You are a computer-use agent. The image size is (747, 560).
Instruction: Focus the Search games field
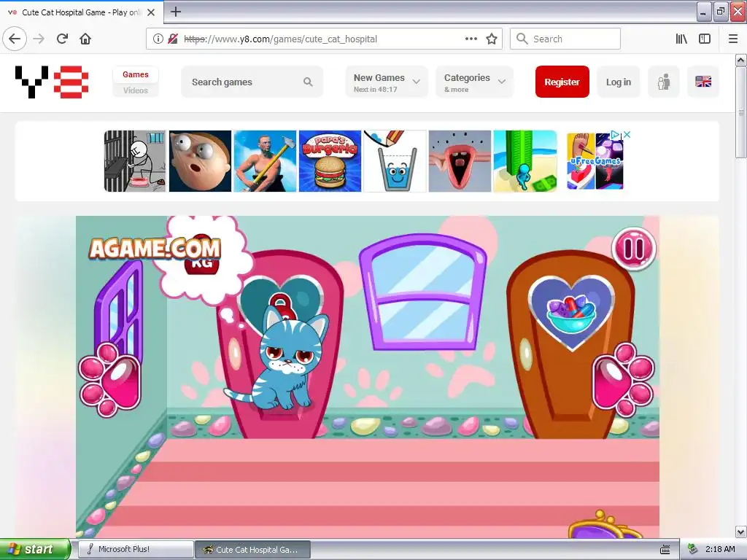[x=252, y=82]
